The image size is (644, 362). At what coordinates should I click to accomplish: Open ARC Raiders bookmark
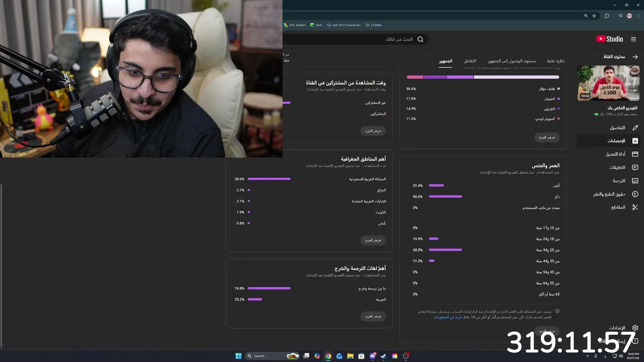tap(295, 25)
